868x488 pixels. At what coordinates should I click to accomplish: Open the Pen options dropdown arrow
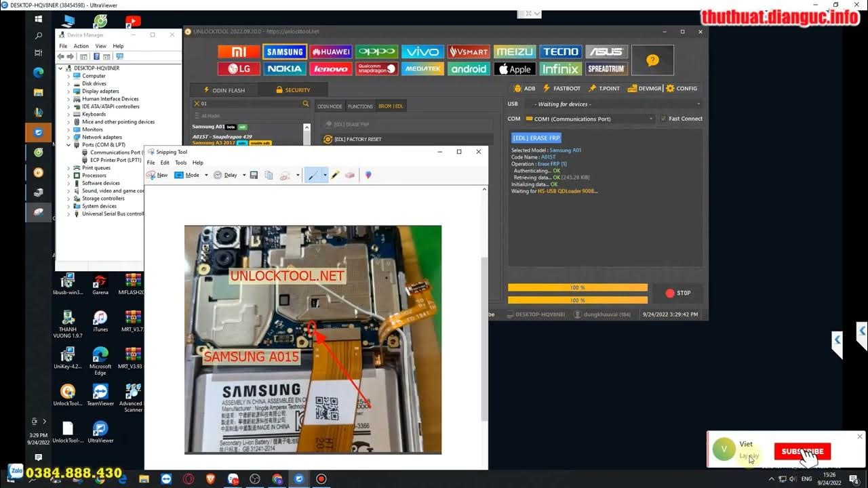point(325,175)
